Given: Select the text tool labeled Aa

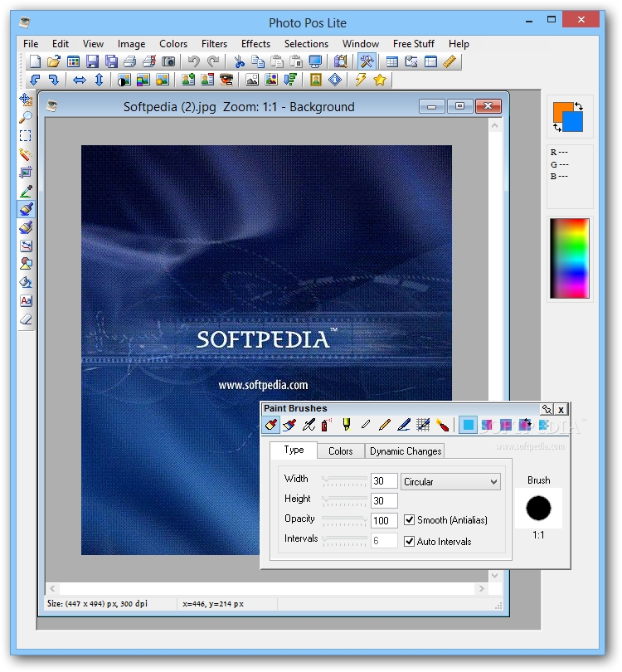Looking at the screenshot, I should click(26, 301).
